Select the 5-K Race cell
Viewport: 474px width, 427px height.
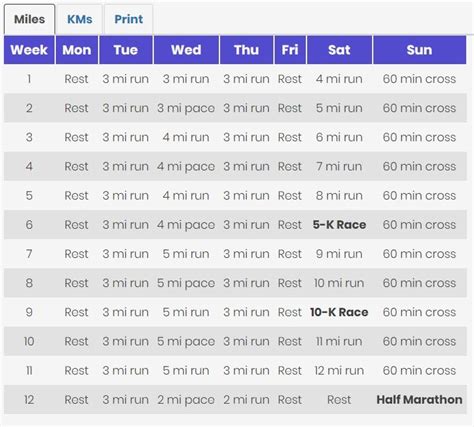point(339,225)
